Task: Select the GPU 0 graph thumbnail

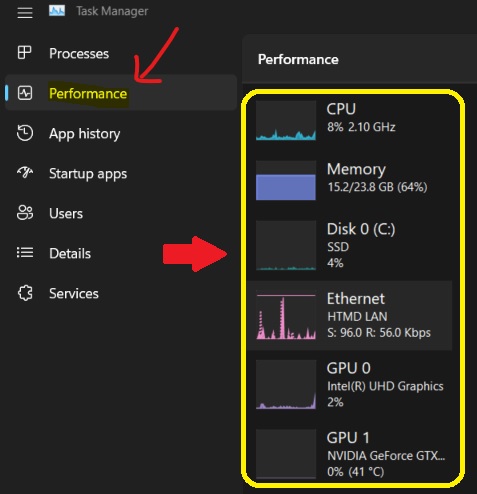Action: pyautogui.click(x=286, y=385)
